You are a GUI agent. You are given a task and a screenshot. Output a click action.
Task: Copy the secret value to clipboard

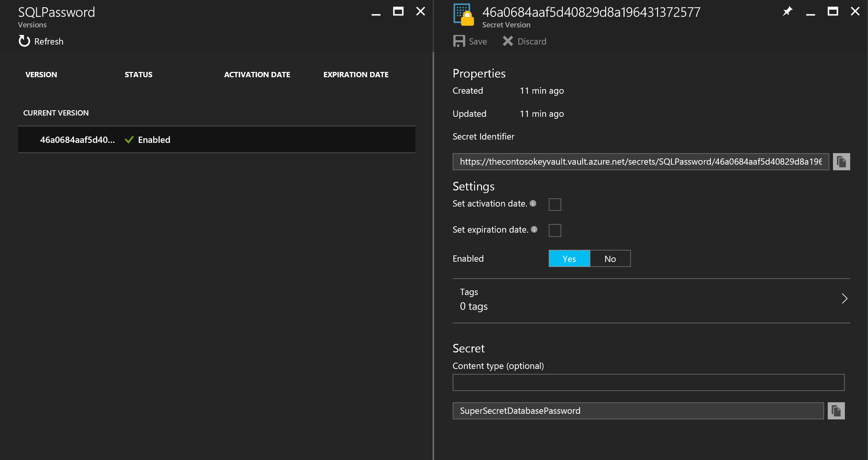point(836,411)
